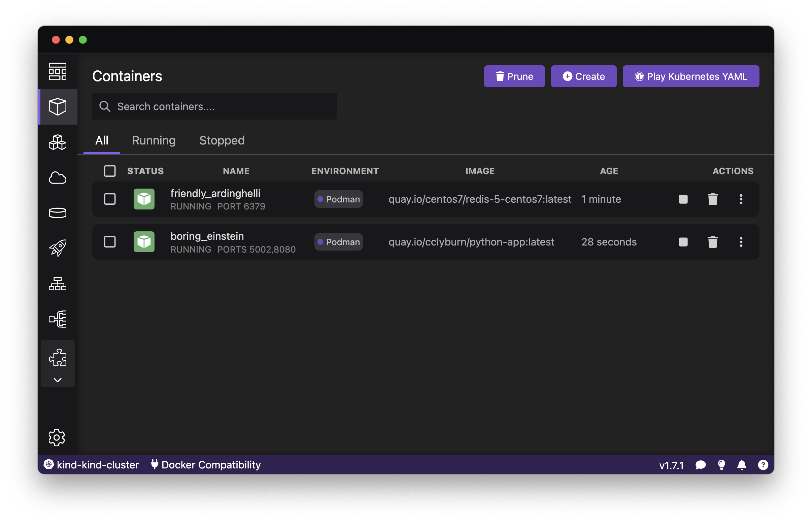Expand the sidebar chevron at the bottom
Viewport: 812px width, 524px height.
point(58,380)
